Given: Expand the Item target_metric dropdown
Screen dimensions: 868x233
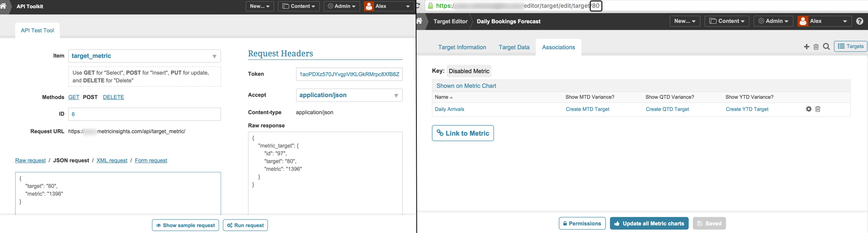Looking at the screenshot, I should (214, 56).
